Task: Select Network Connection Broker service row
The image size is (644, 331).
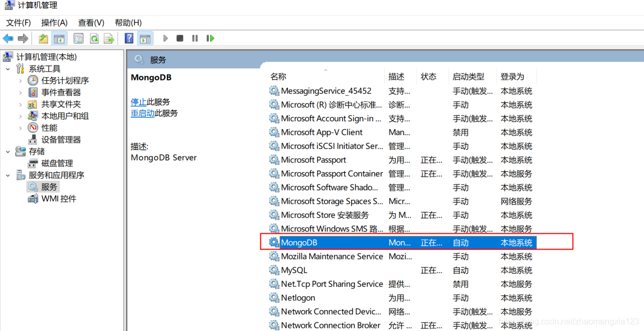Action: 403,325
